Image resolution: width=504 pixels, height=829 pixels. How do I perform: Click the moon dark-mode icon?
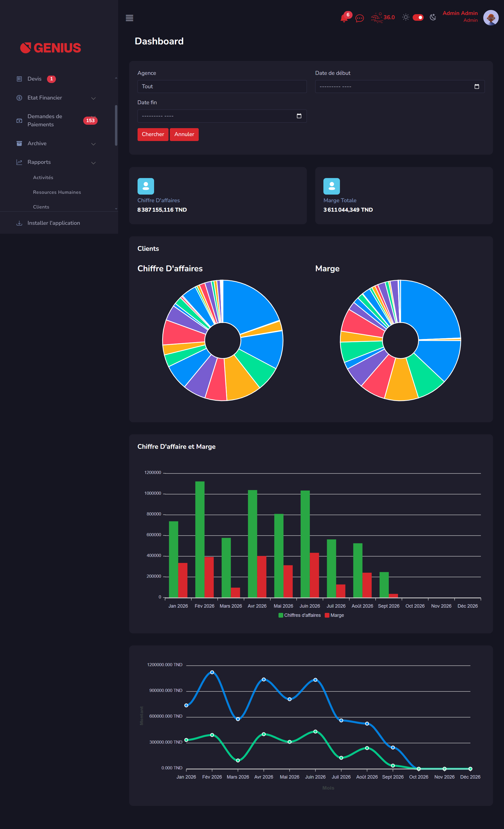click(433, 17)
